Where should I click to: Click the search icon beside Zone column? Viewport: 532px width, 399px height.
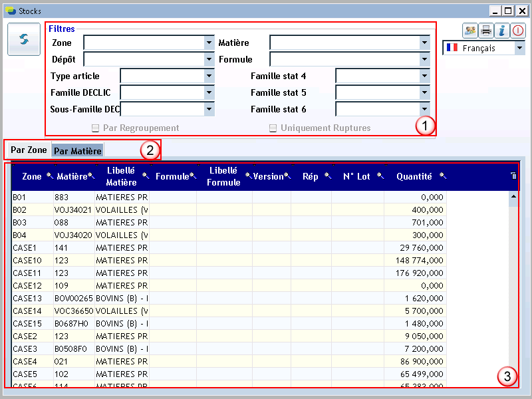[50, 176]
